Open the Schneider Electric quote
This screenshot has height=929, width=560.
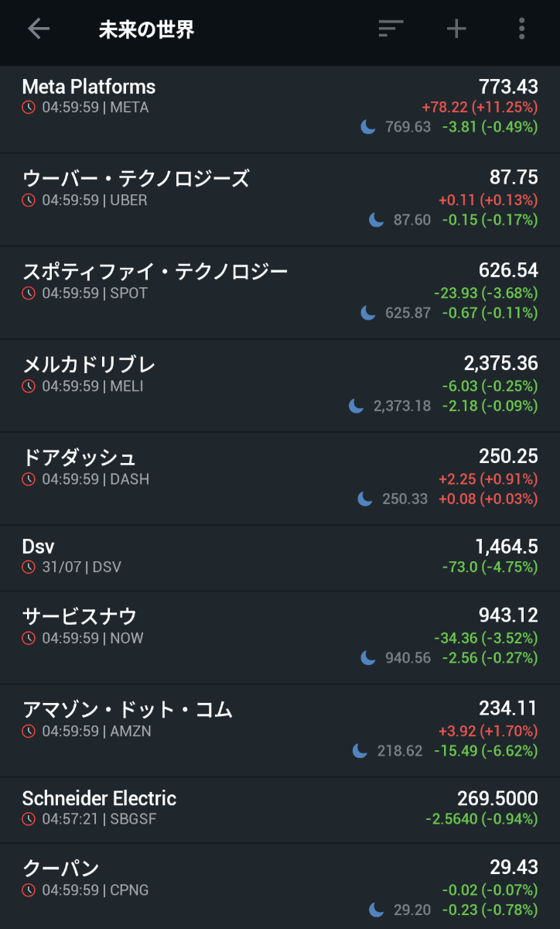pos(99,799)
